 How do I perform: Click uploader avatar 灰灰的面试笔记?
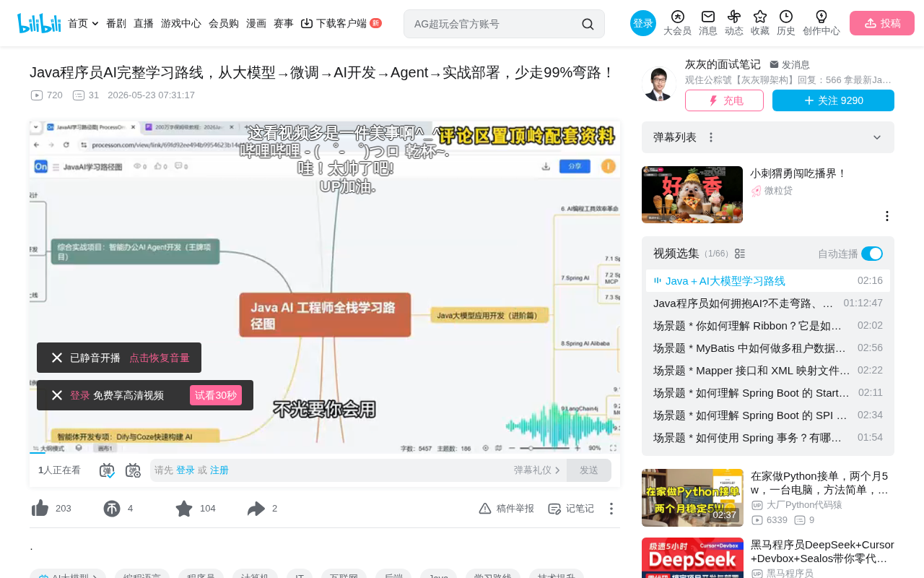[x=659, y=84]
